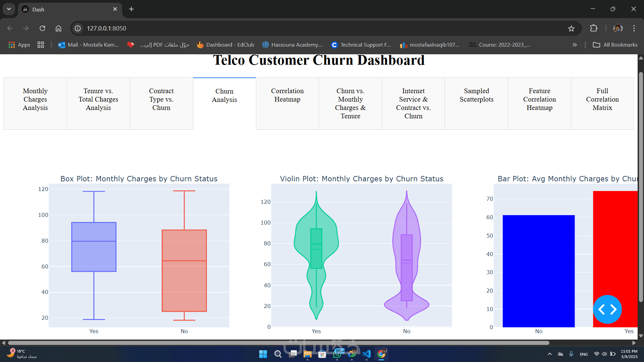Open the Apps grid bookmark icon
This screenshot has height=362, width=644.
point(12,45)
